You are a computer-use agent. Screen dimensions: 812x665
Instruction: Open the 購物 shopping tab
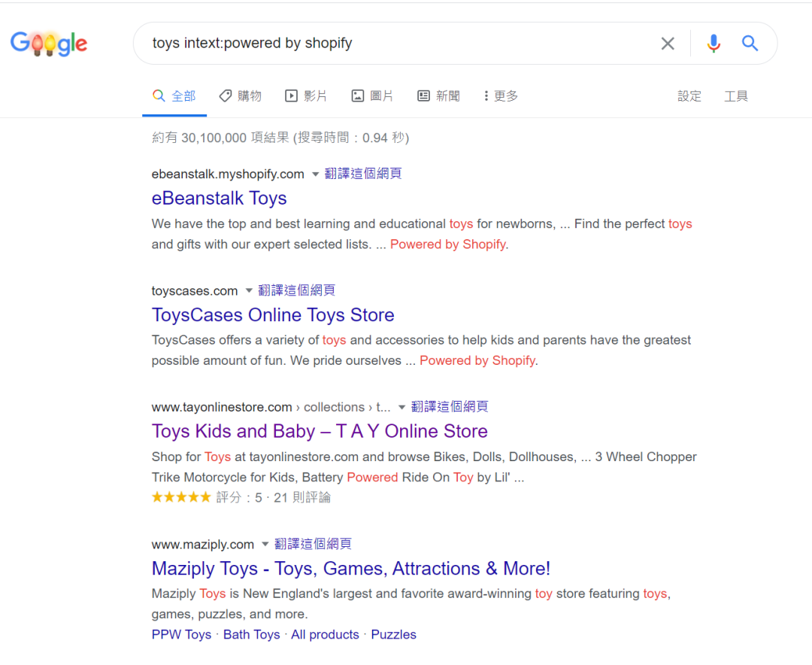pos(241,96)
